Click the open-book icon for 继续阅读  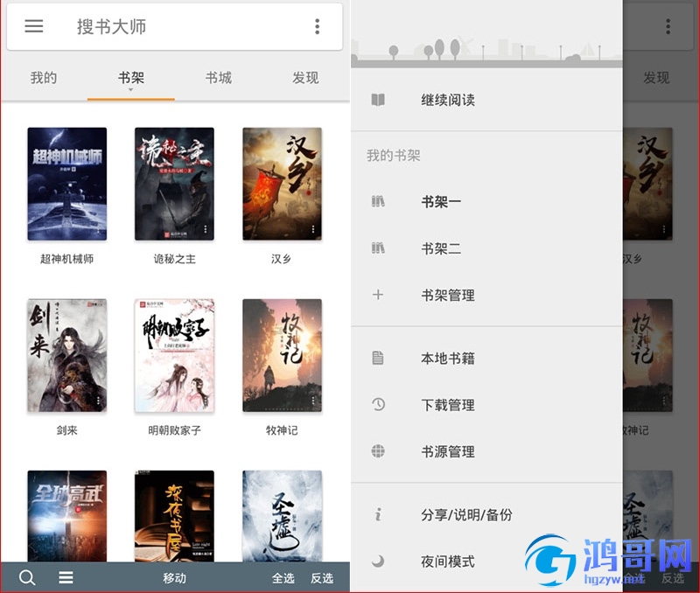(378, 100)
